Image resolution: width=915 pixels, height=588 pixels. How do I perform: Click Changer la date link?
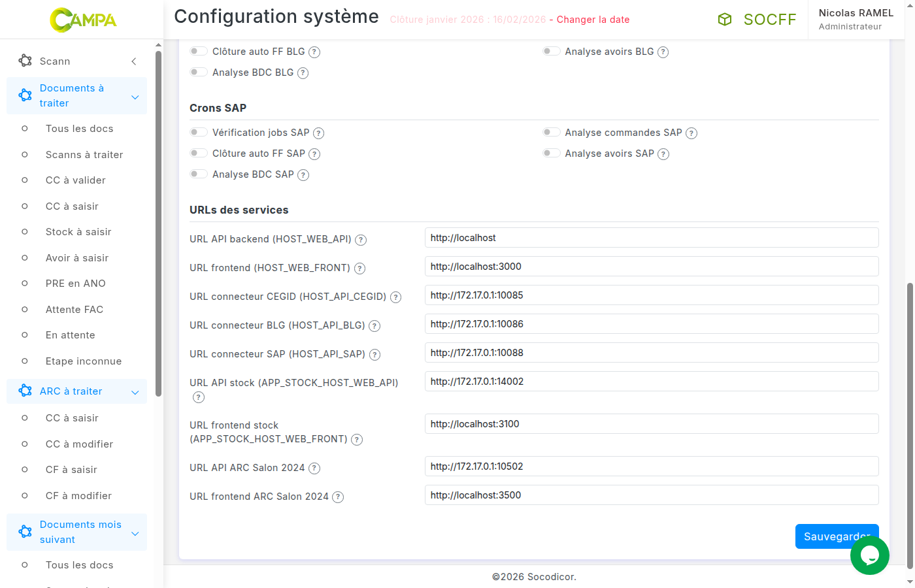[x=593, y=20]
